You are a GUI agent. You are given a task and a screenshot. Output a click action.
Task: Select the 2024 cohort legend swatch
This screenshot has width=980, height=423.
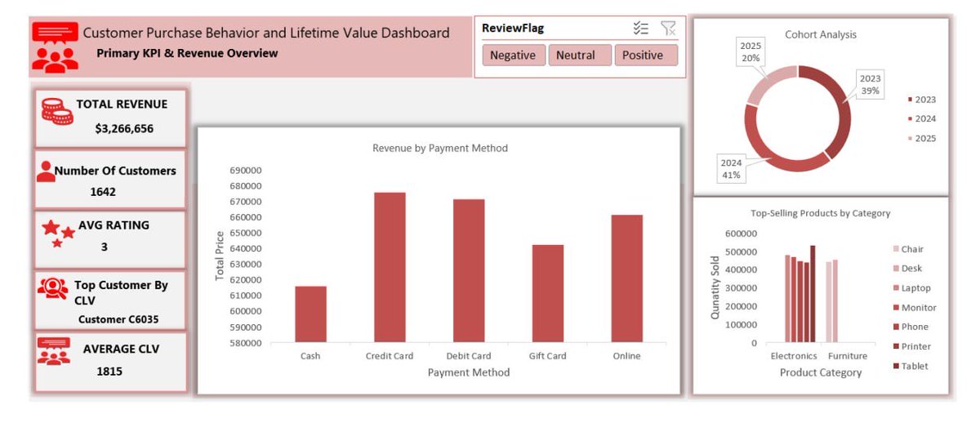pos(910,119)
